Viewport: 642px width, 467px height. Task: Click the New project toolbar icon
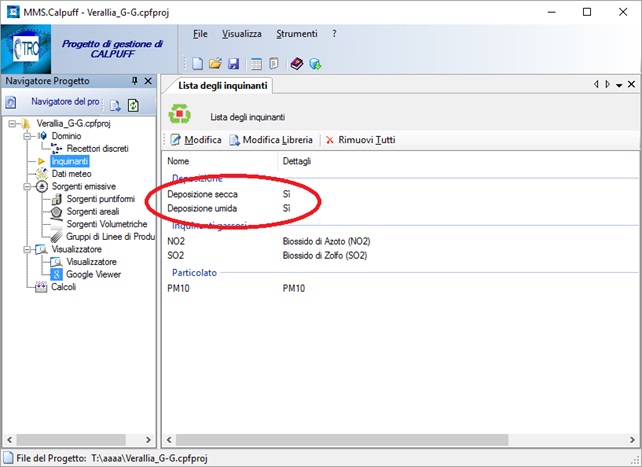197,63
